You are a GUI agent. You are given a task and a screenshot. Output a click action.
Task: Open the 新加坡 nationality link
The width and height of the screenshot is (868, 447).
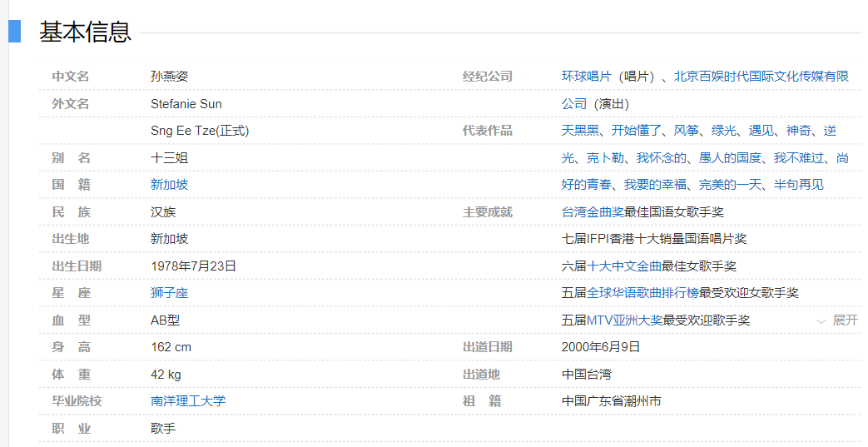pyautogui.click(x=170, y=185)
